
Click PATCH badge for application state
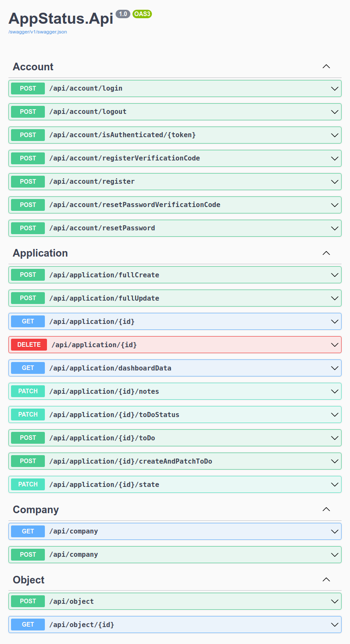(x=28, y=484)
